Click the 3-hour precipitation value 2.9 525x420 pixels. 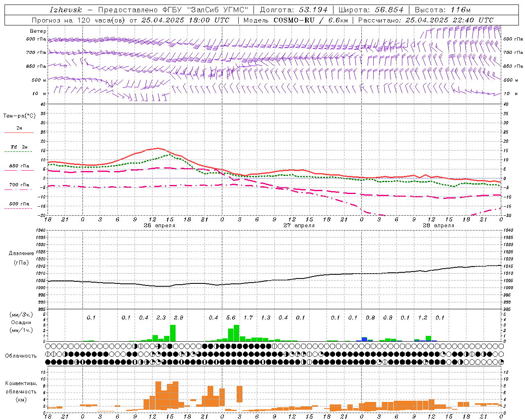coord(178,318)
